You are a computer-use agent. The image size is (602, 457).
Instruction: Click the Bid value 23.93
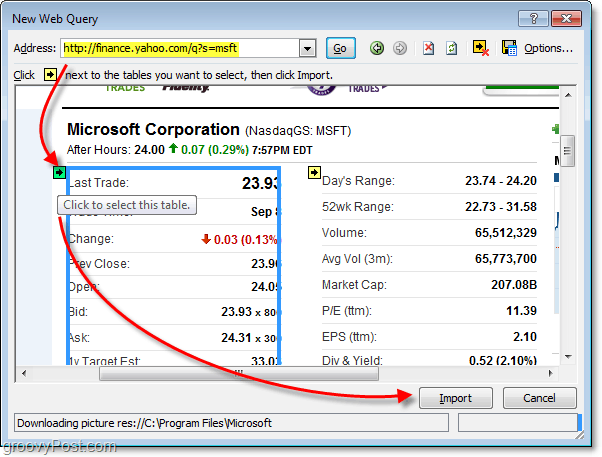click(x=236, y=311)
